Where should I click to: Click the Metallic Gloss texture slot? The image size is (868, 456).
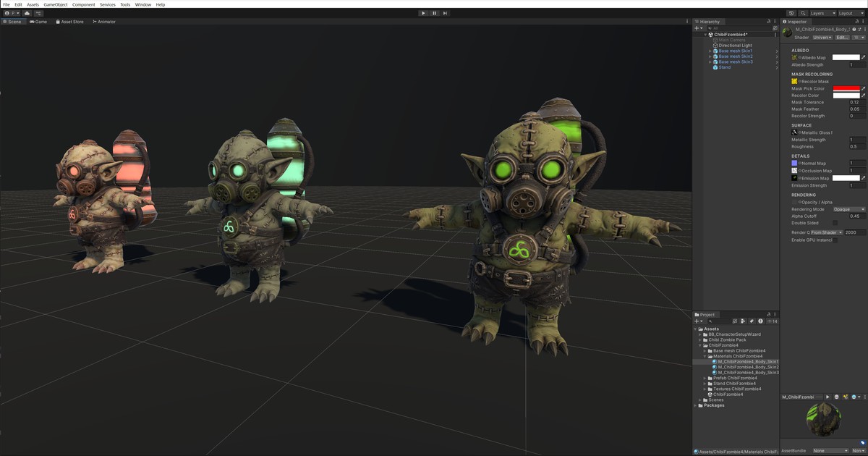tap(794, 132)
